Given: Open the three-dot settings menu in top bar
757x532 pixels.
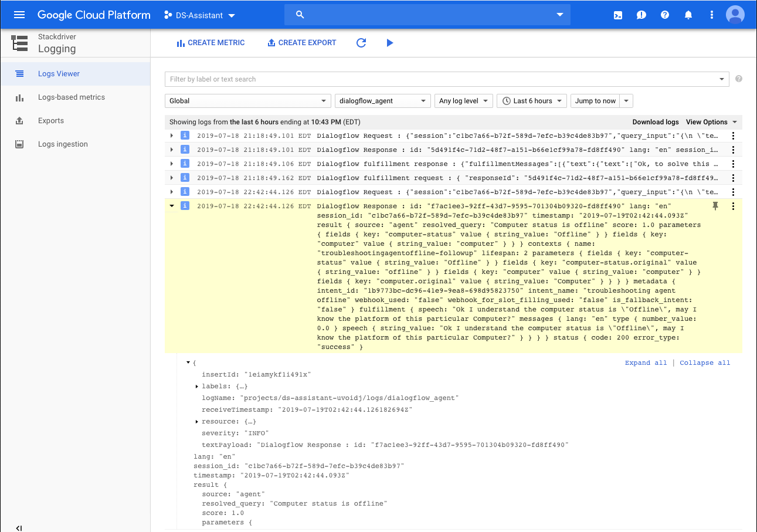Looking at the screenshot, I should (712, 15).
